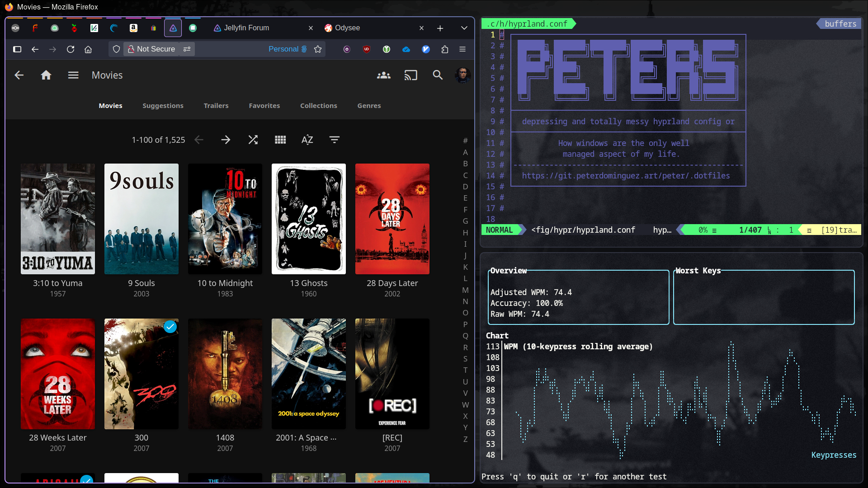
Task: Reload the current page in Firefox
Action: click(x=71, y=49)
